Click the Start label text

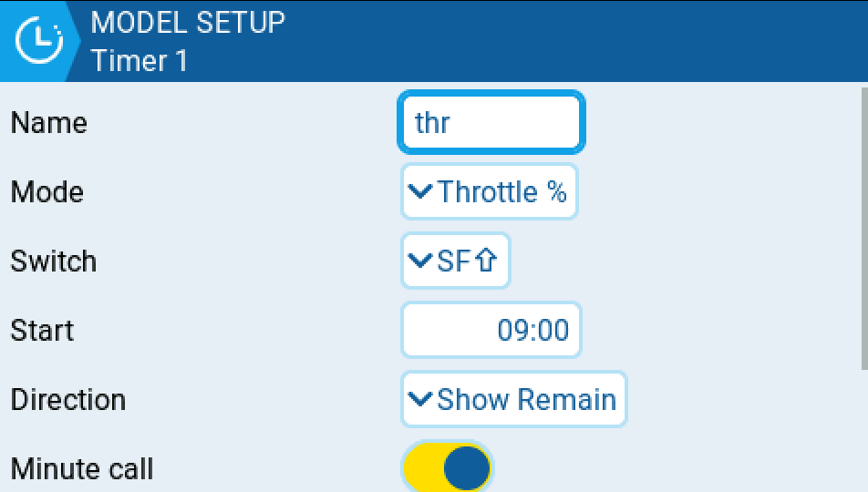[43, 330]
